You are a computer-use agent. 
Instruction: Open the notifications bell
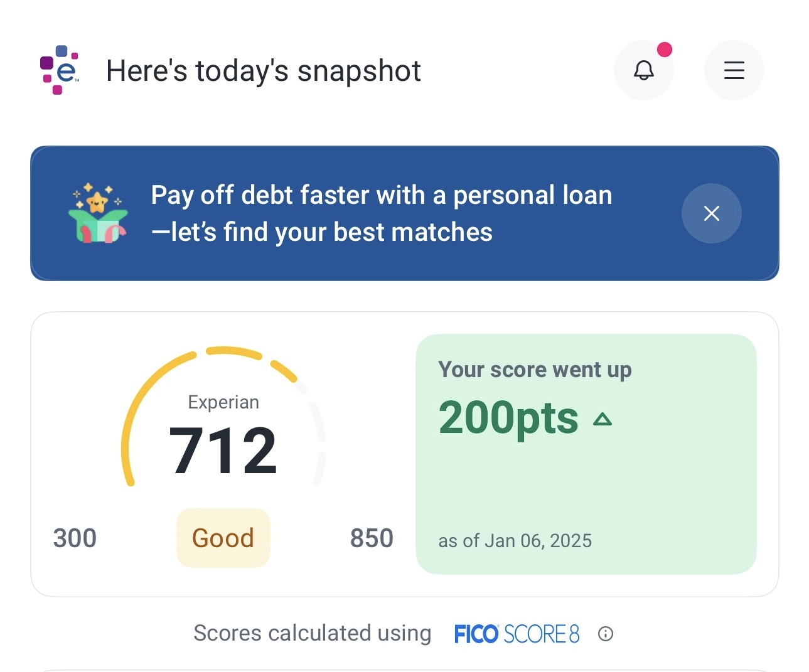coord(643,70)
